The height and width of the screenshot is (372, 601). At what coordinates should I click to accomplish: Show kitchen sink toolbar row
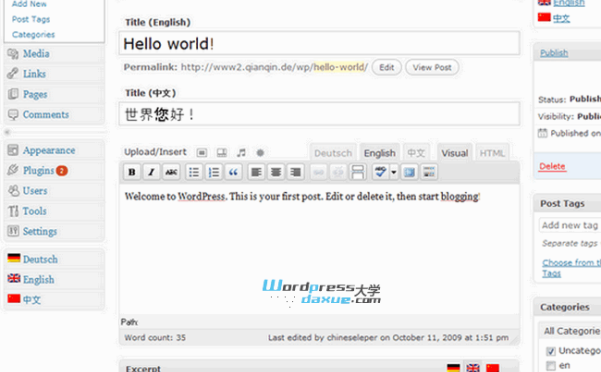coord(429,172)
